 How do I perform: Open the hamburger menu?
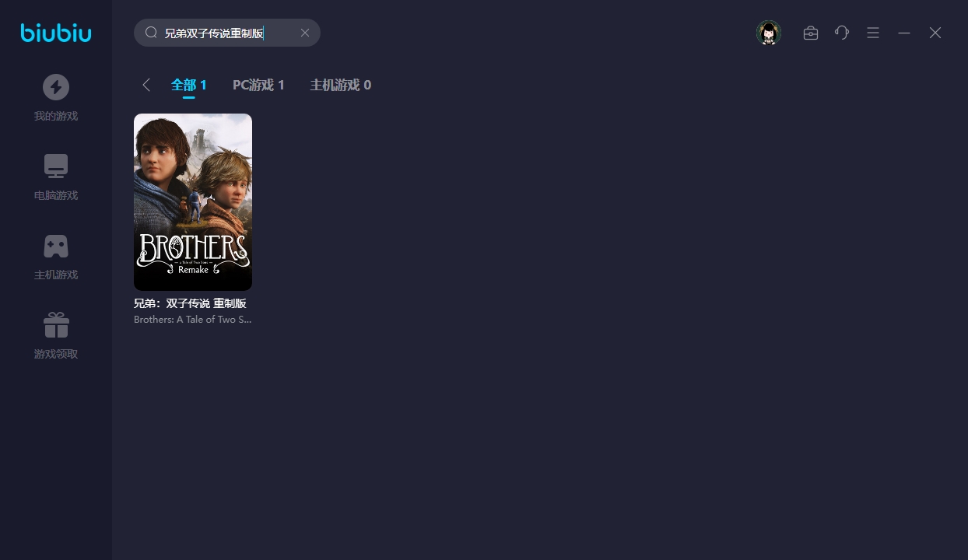tap(873, 33)
